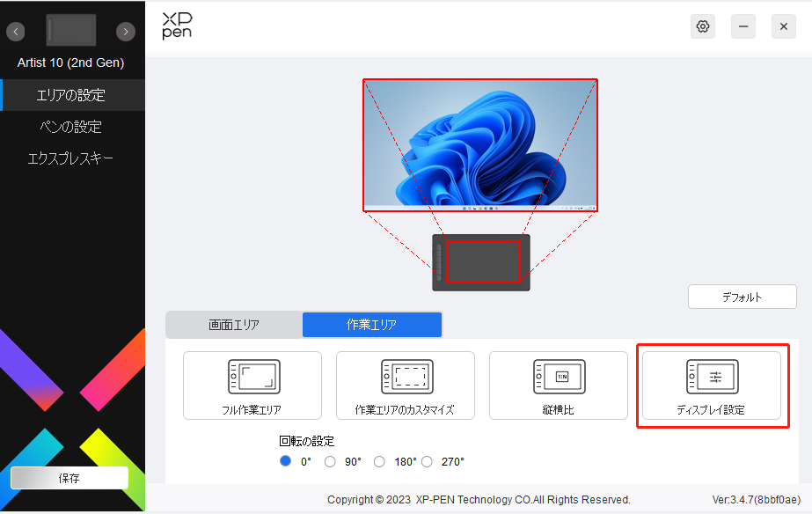
Task: Enable 180° rotation
Action: click(378, 461)
